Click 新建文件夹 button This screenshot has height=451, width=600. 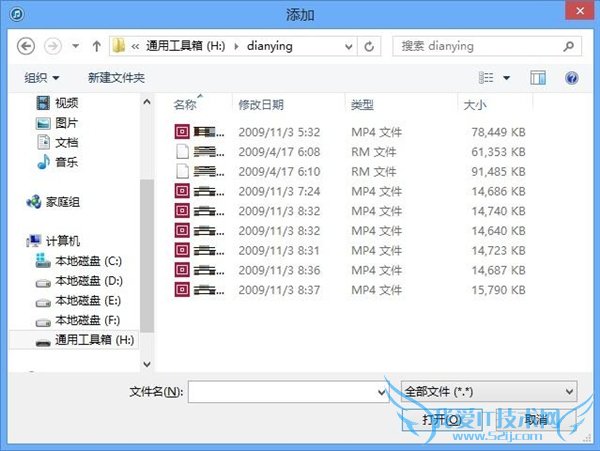point(116,78)
